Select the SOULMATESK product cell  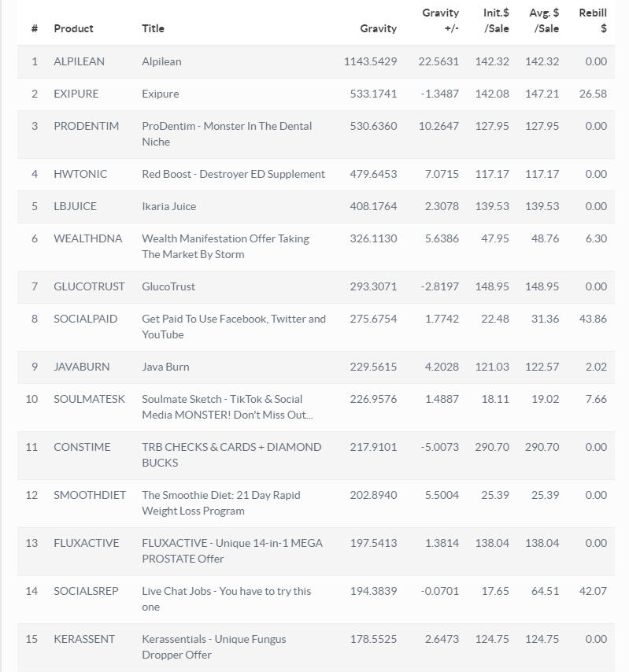click(89, 399)
